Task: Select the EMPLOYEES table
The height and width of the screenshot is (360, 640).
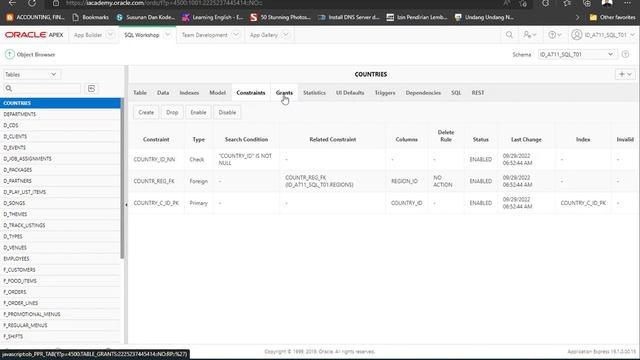Action: (x=60, y=259)
